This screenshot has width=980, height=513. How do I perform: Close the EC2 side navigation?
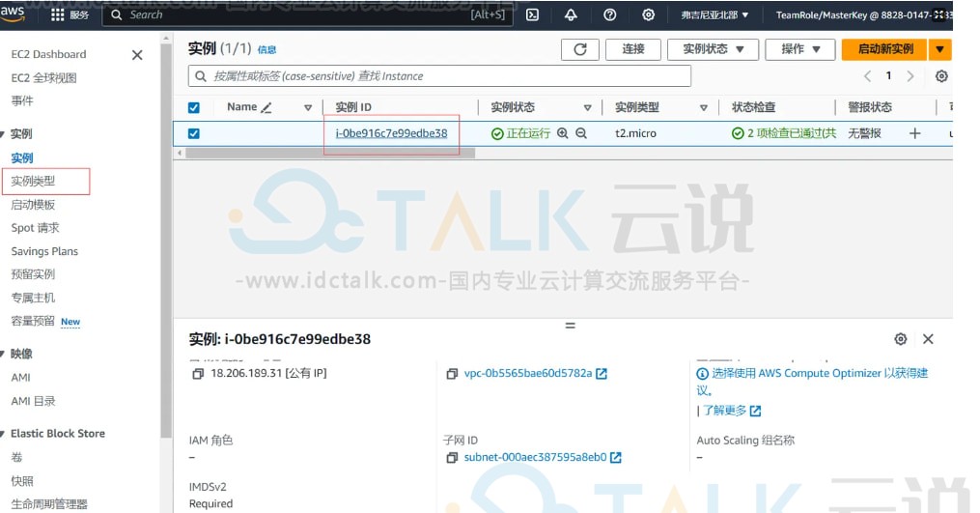click(x=137, y=55)
